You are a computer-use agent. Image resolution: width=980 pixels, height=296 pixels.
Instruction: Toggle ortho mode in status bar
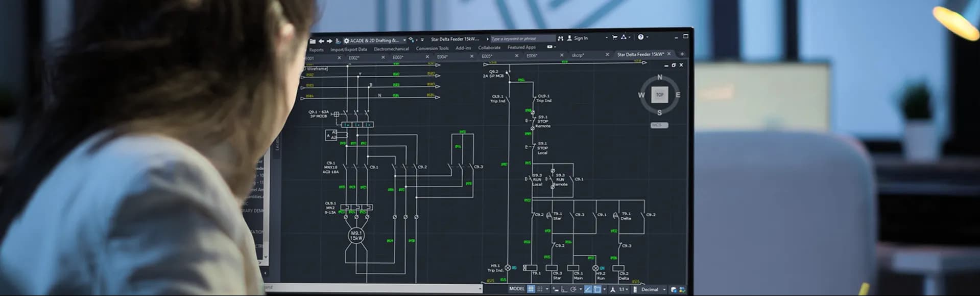pyautogui.click(x=564, y=289)
